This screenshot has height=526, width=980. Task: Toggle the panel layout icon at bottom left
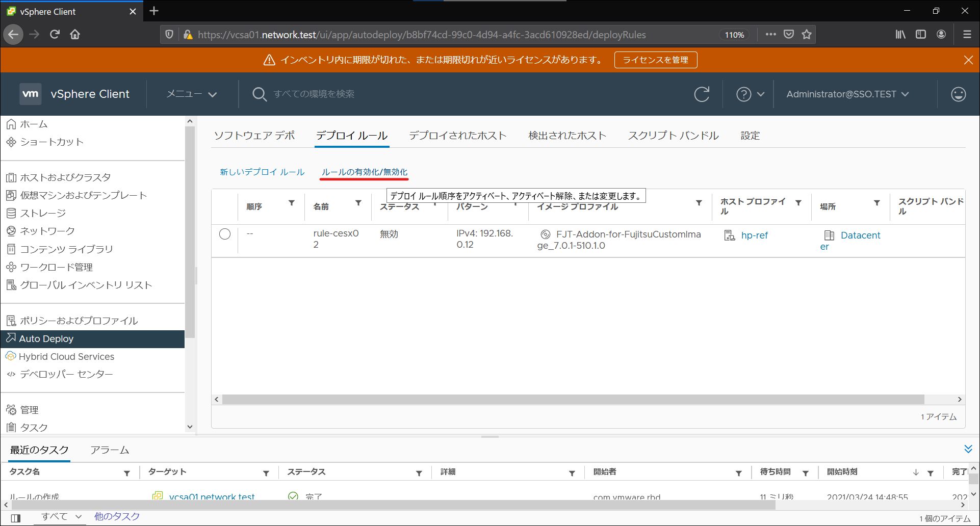[16, 518]
